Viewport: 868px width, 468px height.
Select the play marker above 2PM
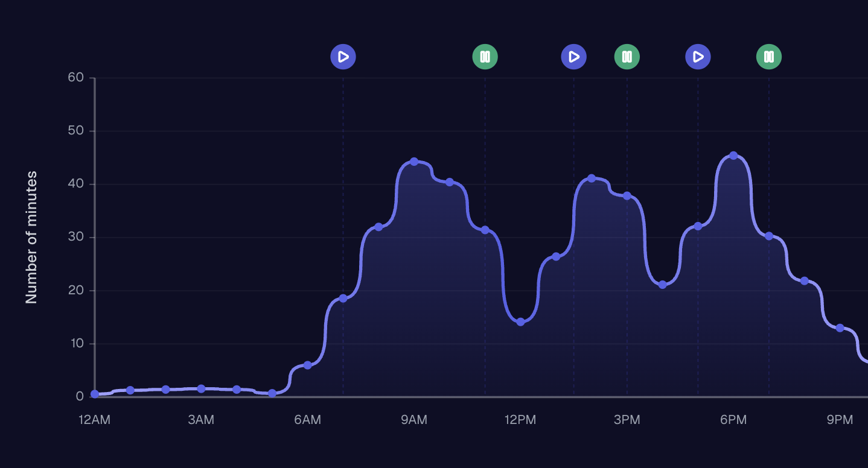pyautogui.click(x=573, y=57)
